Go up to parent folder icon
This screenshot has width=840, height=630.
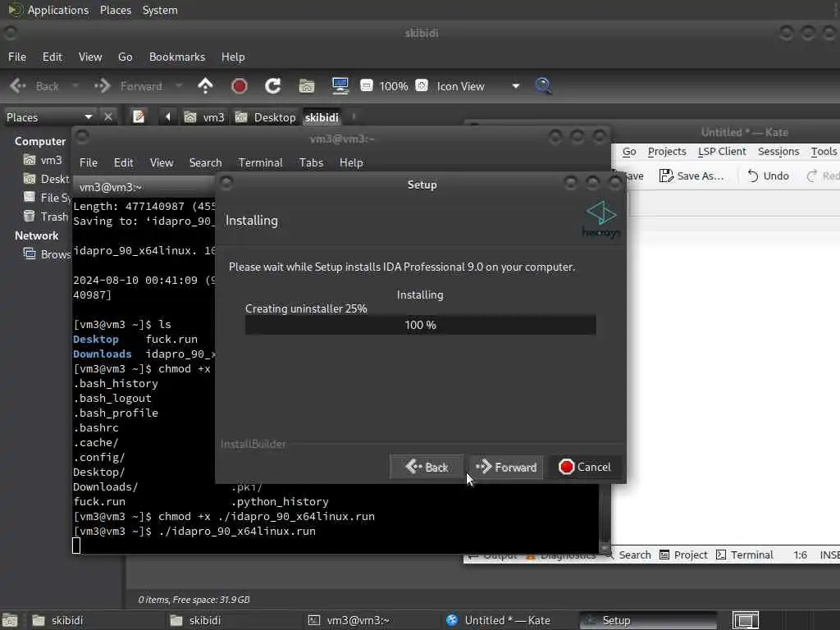click(205, 85)
